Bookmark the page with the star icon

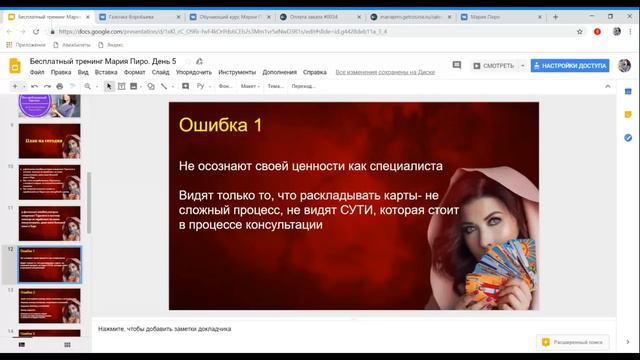(x=580, y=31)
